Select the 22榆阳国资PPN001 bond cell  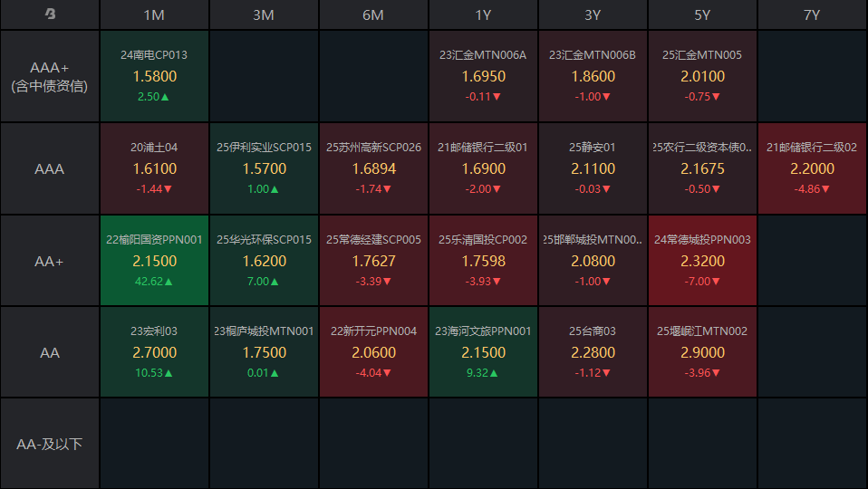(154, 261)
